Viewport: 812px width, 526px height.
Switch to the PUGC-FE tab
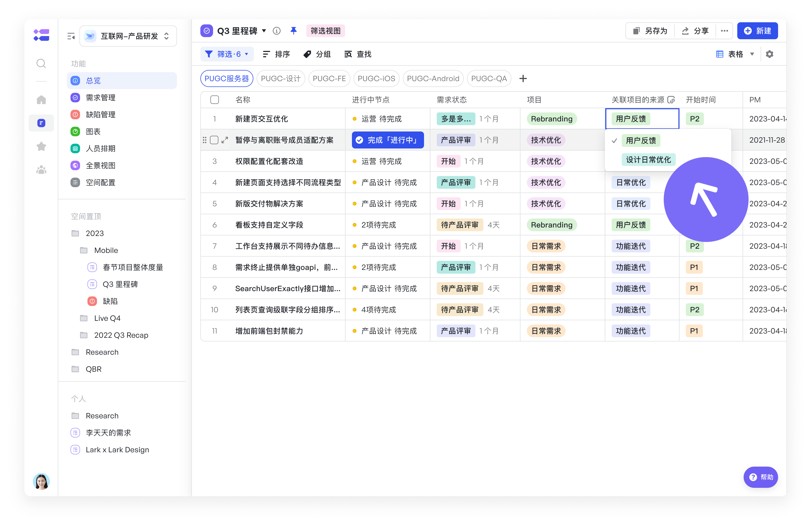(x=329, y=79)
